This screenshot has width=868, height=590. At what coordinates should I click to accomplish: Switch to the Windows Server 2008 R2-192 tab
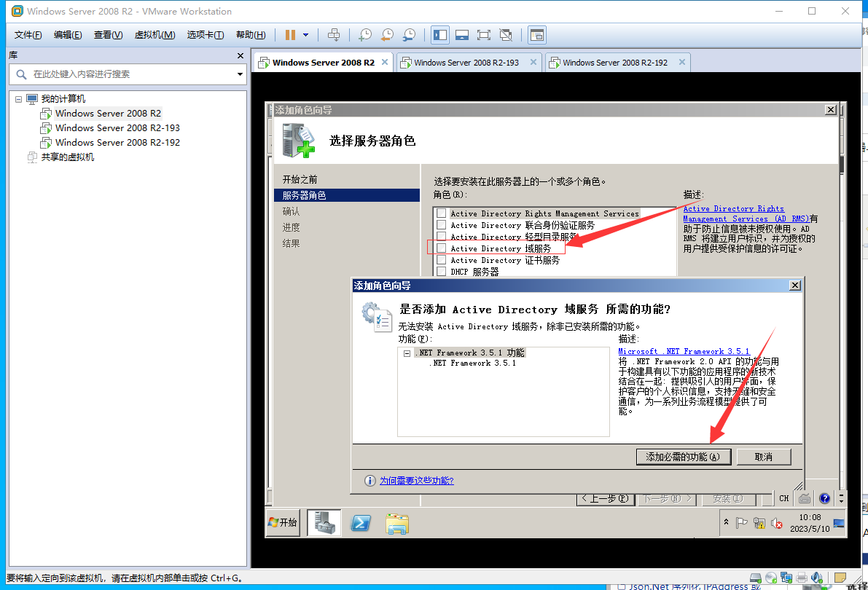[615, 63]
